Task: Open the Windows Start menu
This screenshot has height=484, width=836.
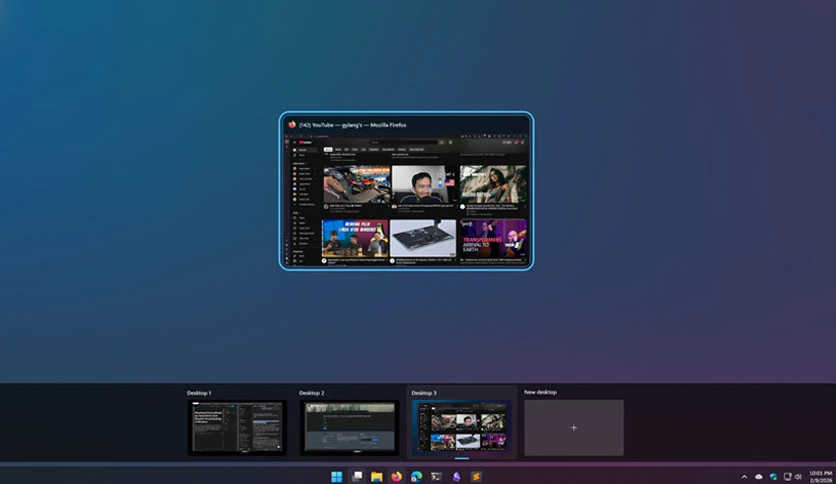Action: coord(337,477)
